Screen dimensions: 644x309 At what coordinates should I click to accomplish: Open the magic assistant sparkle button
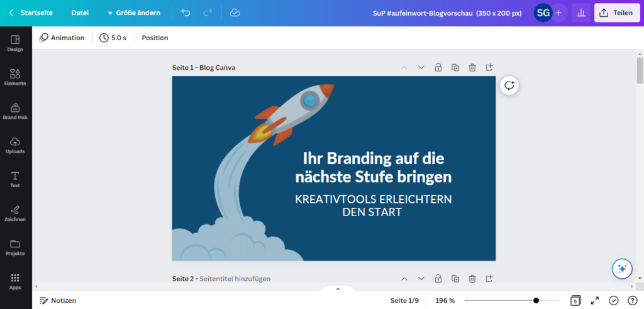click(x=622, y=269)
